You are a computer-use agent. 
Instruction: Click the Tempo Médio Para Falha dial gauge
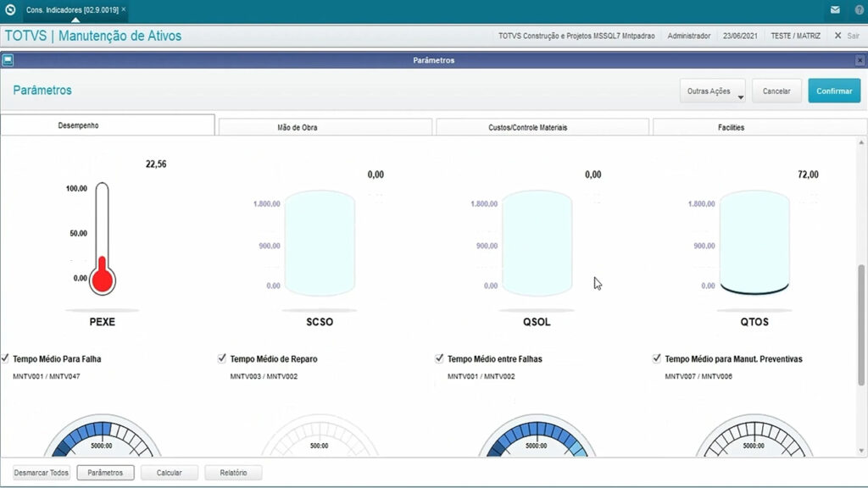(x=103, y=435)
